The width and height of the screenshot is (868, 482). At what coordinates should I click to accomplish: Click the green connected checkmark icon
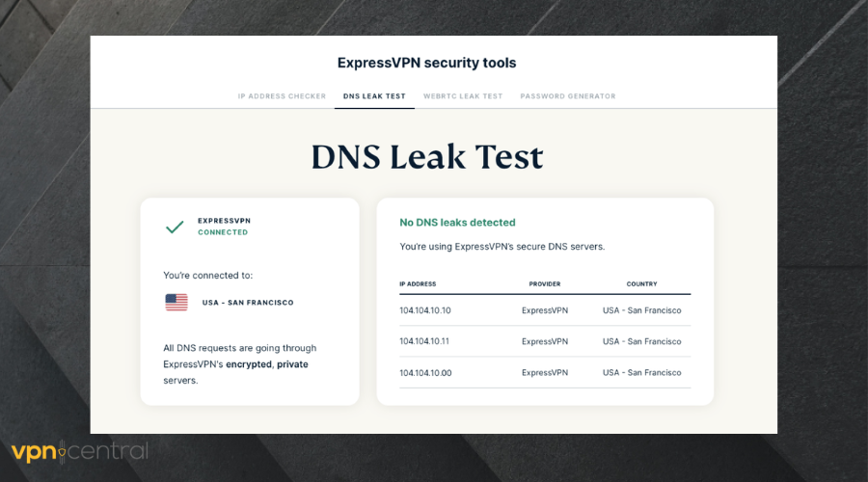175,227
